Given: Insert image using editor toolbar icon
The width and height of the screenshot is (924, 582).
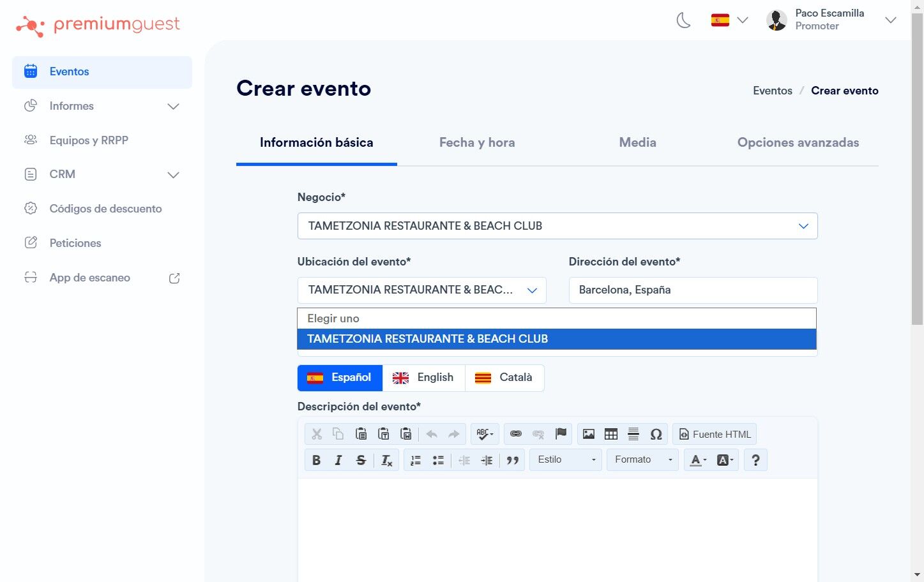Looking at the screenshot, I should click(589, 434).
